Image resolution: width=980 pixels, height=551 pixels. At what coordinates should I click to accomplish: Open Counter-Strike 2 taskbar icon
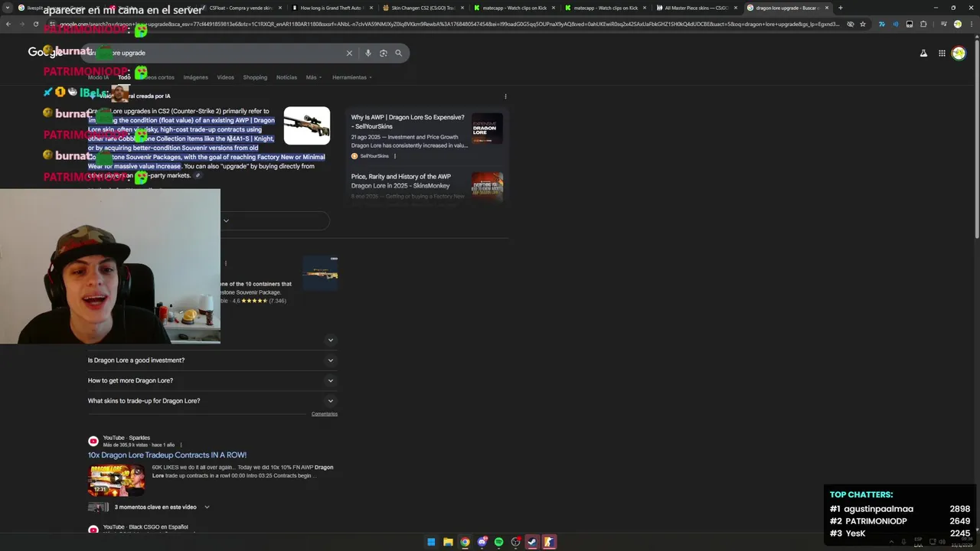tap(549, 542)
